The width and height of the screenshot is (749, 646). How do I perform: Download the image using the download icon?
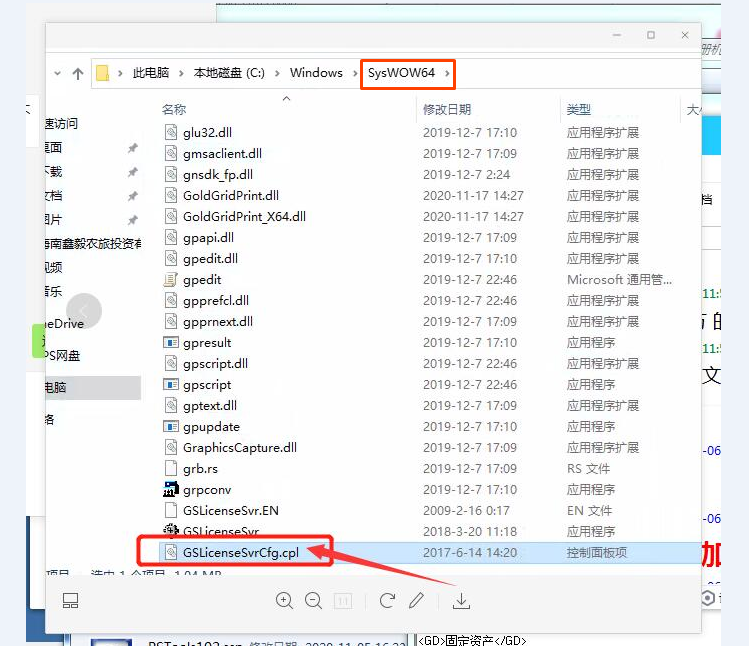tap(461, 600)
